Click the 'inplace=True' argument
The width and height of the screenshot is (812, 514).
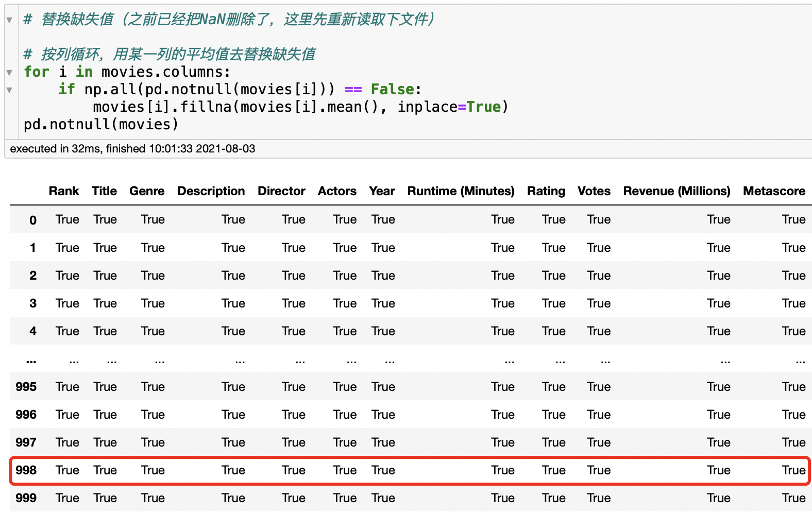449,107
